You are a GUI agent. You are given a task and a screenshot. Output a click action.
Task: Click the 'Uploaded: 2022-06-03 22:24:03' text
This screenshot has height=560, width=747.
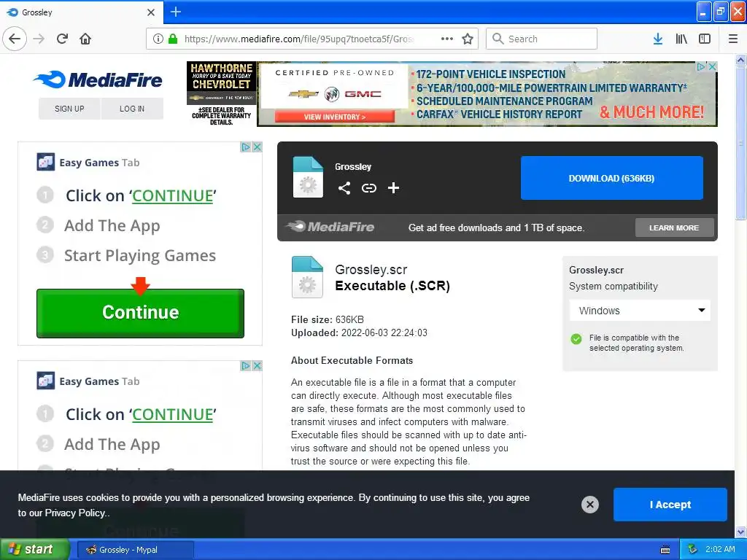point(359,332)
